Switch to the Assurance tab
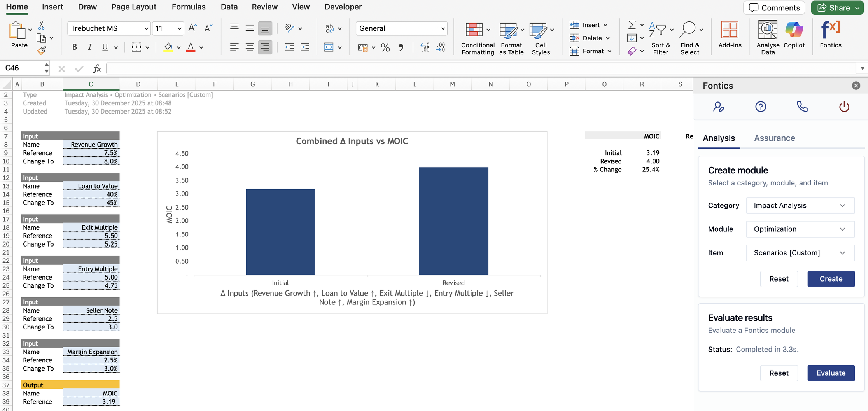Screen dimensions: 868x411 pos(774,138)
